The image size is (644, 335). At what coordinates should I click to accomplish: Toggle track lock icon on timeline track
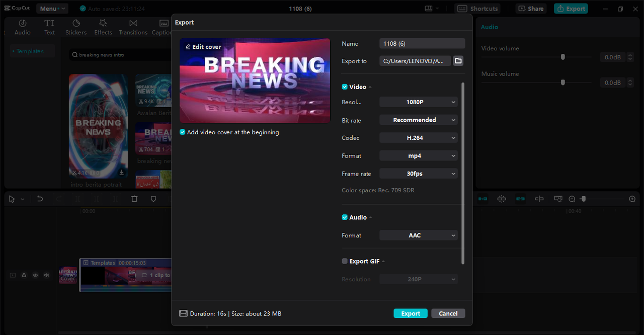pyautogui.click(x=24, y=275)
